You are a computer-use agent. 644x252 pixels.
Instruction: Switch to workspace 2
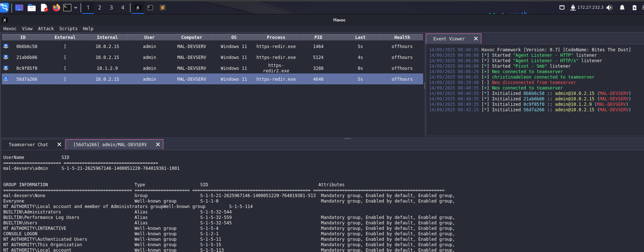click(x=100, y=8)
